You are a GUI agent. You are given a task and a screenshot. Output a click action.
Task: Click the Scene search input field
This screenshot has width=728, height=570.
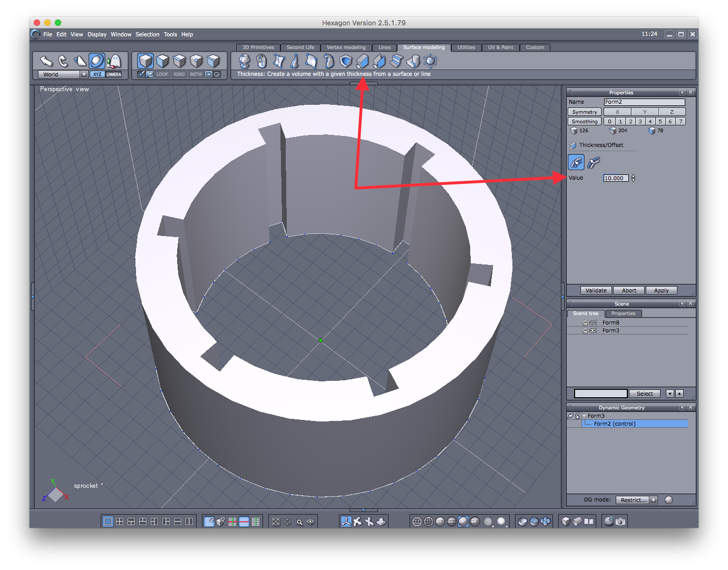pos(600,394)
